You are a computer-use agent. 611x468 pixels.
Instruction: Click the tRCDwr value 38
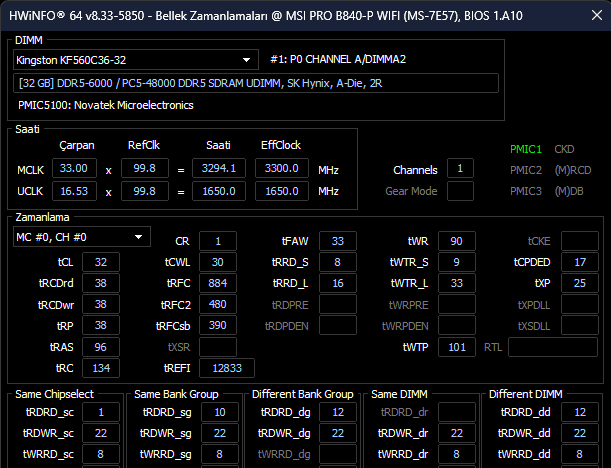coord(101,304)
